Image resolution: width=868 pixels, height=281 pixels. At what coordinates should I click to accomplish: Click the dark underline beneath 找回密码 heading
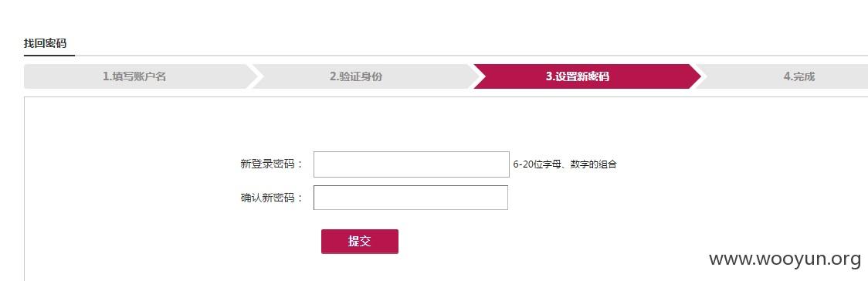tap(49, 56)
